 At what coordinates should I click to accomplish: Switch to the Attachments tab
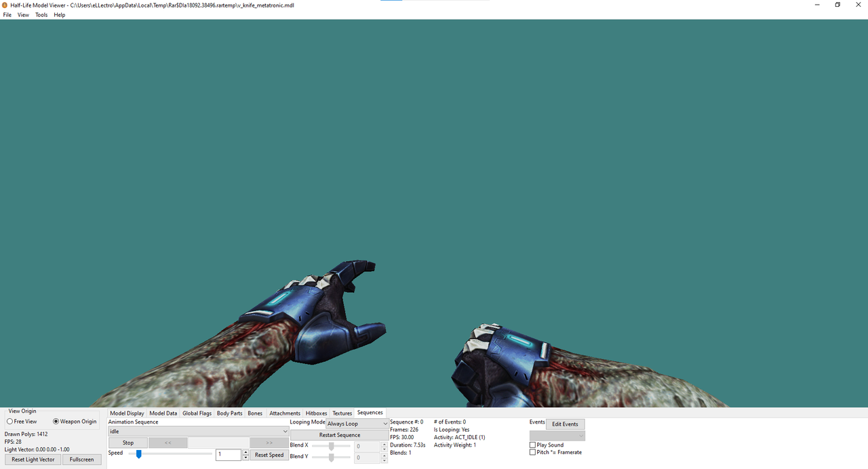click(x=285, y=413)
